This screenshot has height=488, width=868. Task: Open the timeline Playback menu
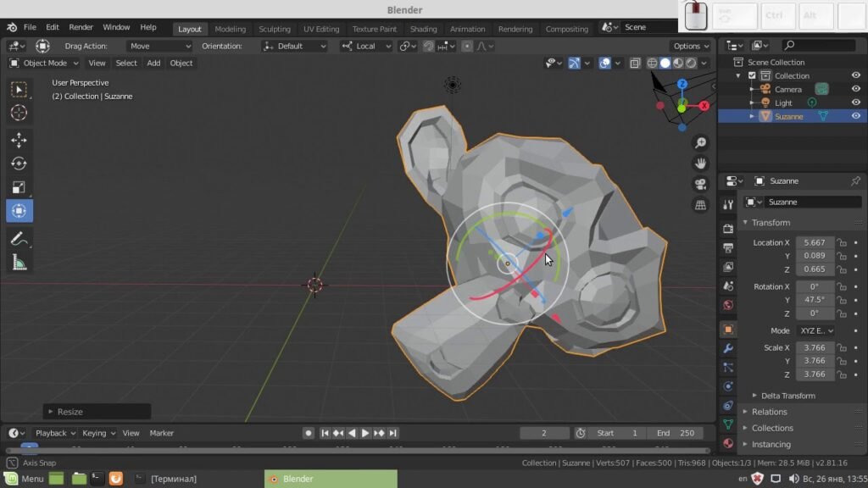tap(55, 433)
